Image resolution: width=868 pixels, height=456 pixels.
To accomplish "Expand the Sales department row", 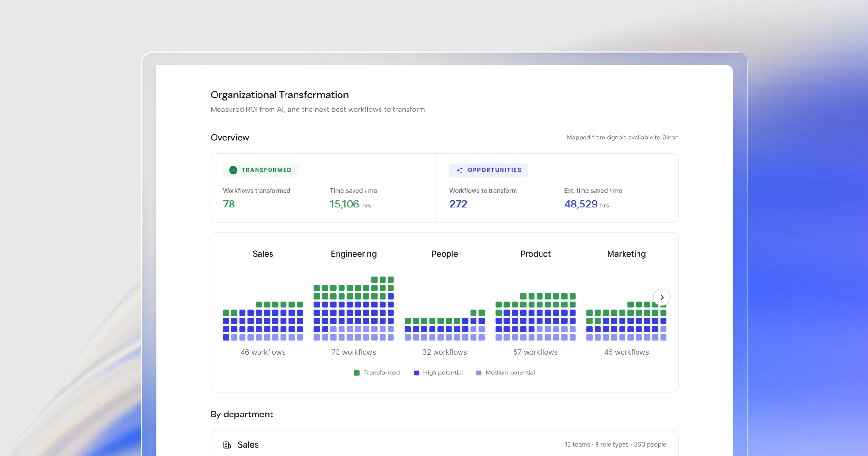I will pyautogui.click(x=445, y=444).
